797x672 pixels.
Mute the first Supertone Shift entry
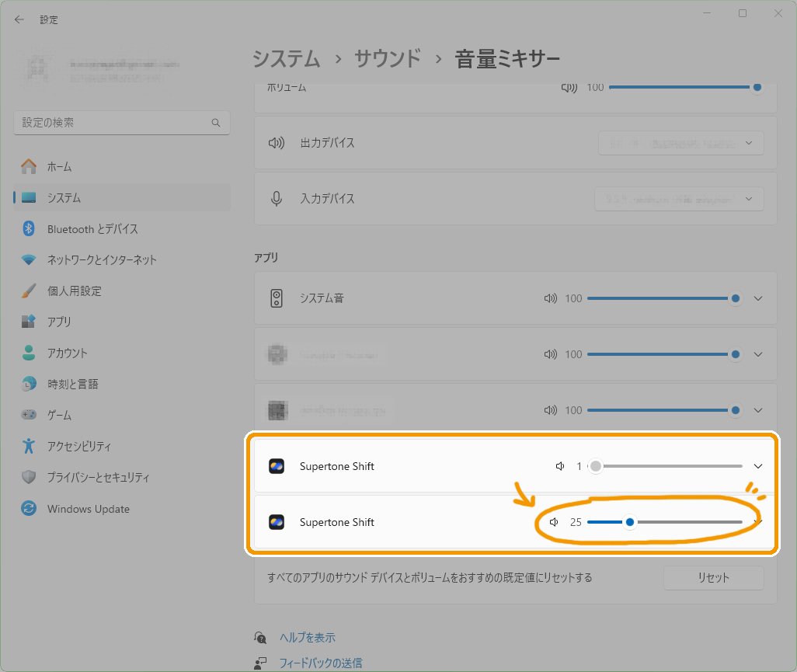[559, 466]
